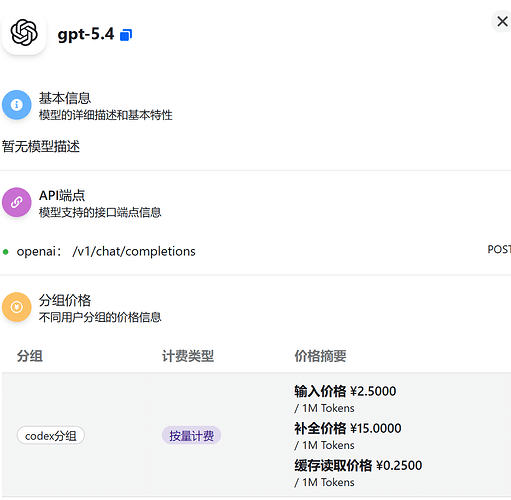Click 模型支持的接口端点信息 subtitle
511x500 pixels.
tap(100, 212)
